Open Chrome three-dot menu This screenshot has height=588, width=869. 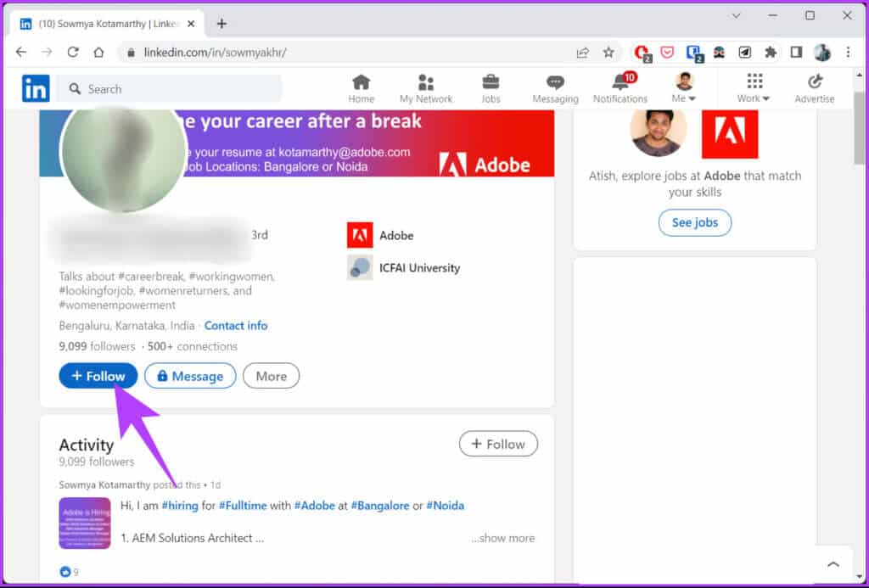848,53
